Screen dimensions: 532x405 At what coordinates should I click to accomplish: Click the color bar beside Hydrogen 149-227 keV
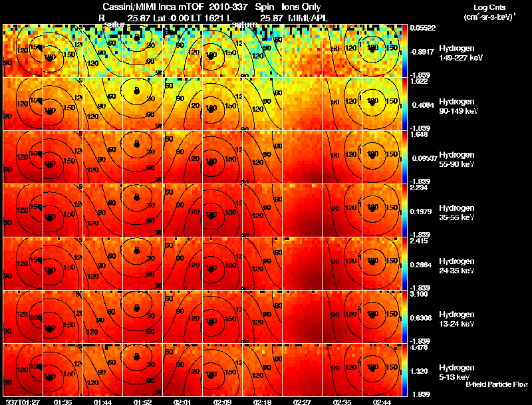(404, 51)
